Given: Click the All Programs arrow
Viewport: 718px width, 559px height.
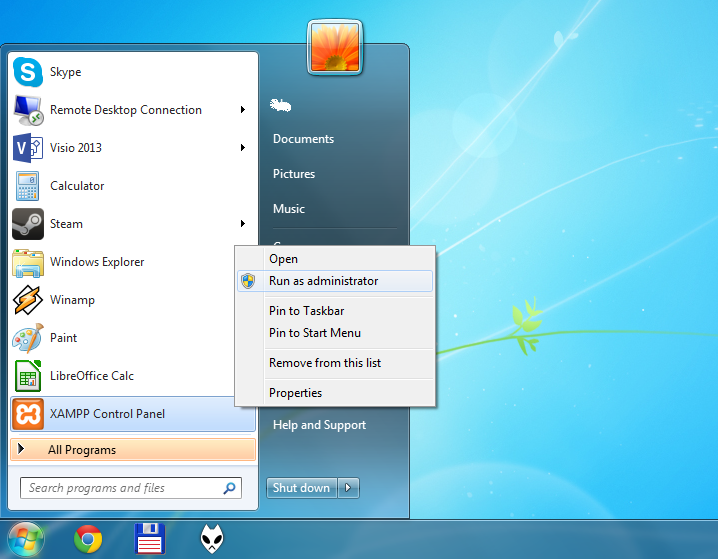Looking at the screenshot, I should (21, 449).
